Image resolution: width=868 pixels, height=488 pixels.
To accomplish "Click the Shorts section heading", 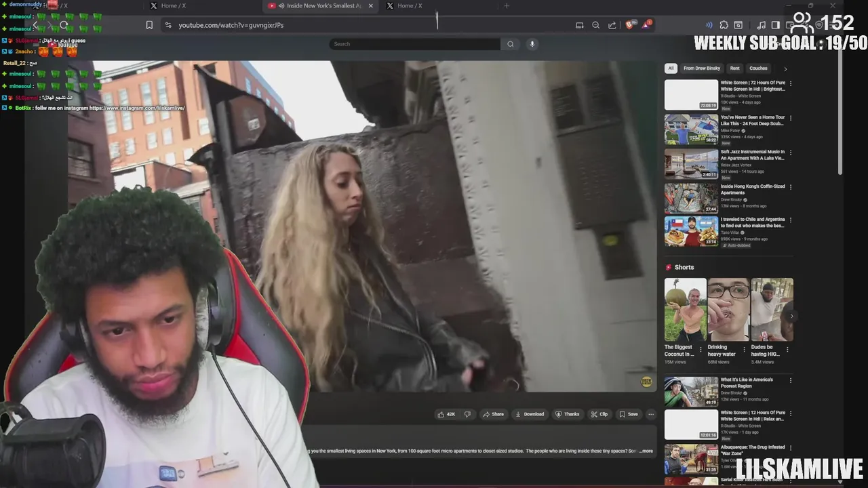I will point(684,267).
